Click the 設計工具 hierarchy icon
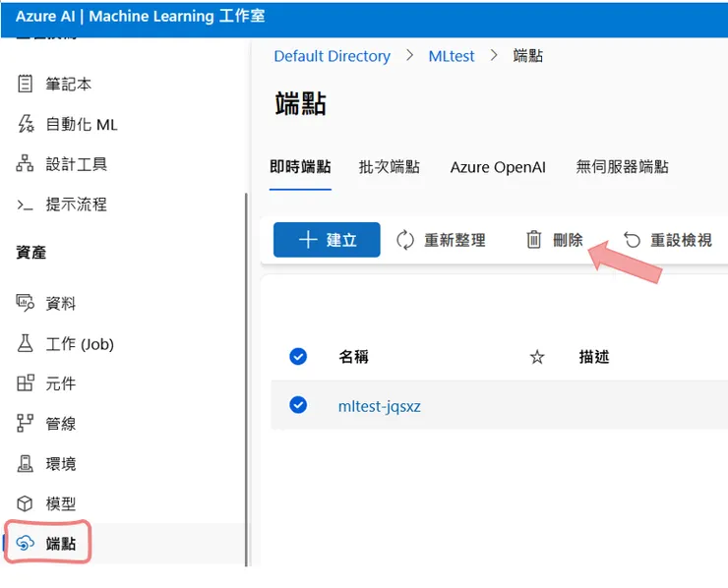Viewport: 728px width, 588px height. pyautogui.click(x=25, y=164)
